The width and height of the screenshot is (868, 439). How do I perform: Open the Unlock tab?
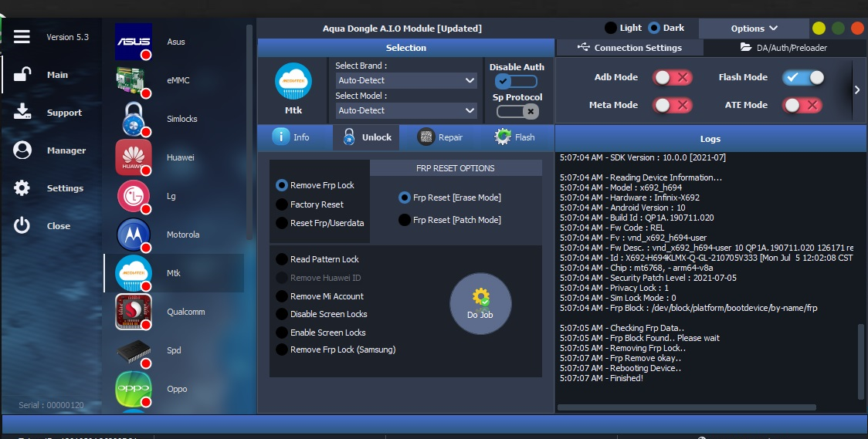(367, 137)
